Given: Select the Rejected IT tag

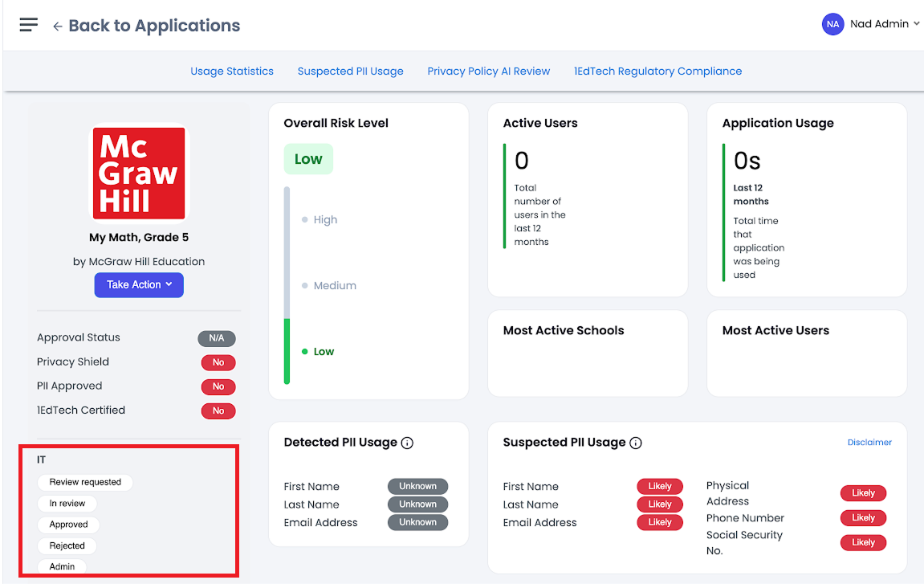Looking at the screenshot, I should (x=67, y=546).
